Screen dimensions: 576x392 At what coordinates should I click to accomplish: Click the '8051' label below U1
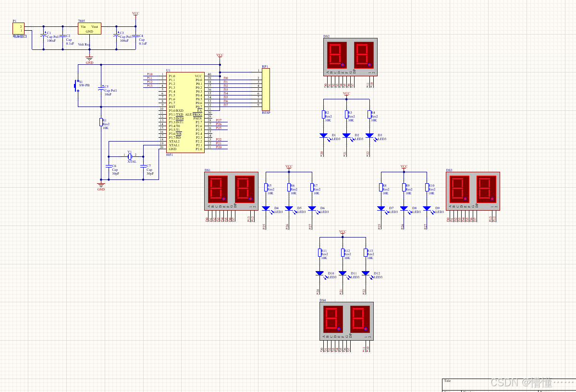point(170,155)
